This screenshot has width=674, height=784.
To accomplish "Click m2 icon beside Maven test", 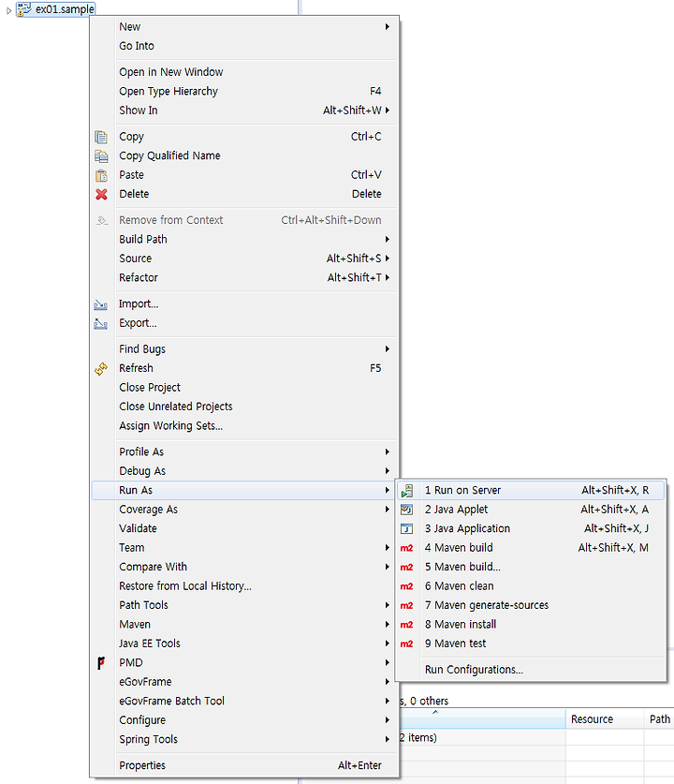I will [406, 644].
